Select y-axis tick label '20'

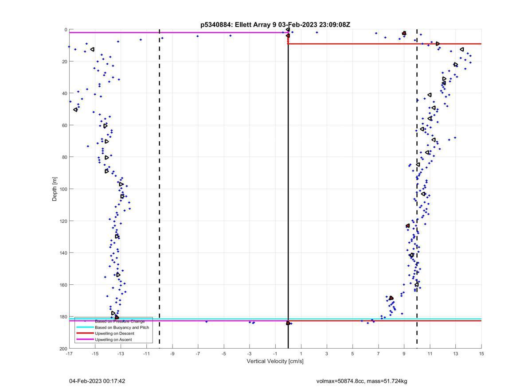(x=65, y=62)
